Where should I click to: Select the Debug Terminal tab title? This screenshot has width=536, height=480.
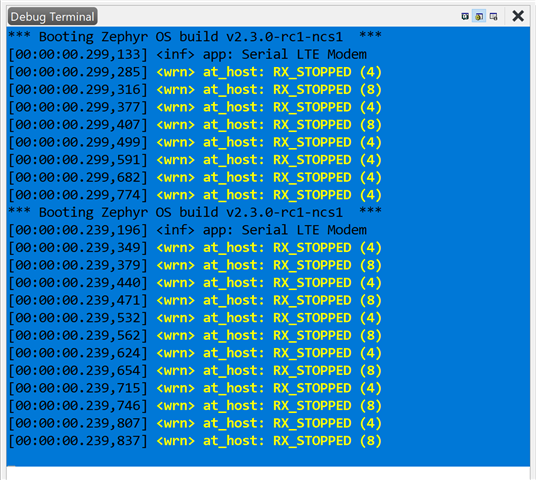[x=52, y=16]
